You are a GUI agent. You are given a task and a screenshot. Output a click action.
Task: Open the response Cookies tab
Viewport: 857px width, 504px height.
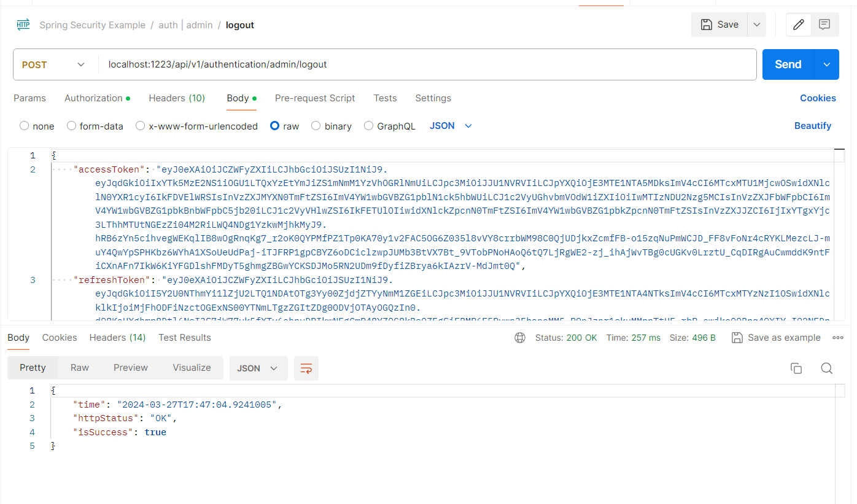[x=60, y=338]
